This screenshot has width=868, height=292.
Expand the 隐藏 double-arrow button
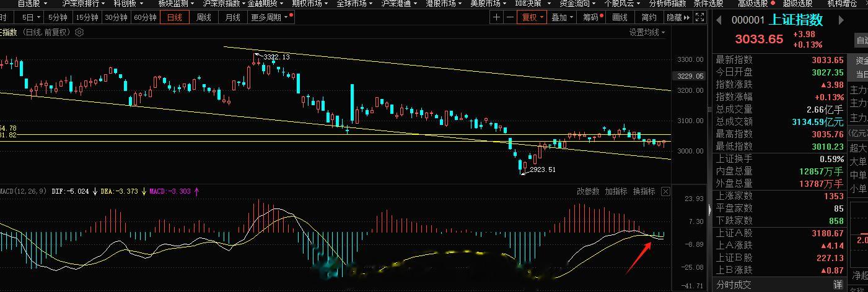[x=678, y=17]
